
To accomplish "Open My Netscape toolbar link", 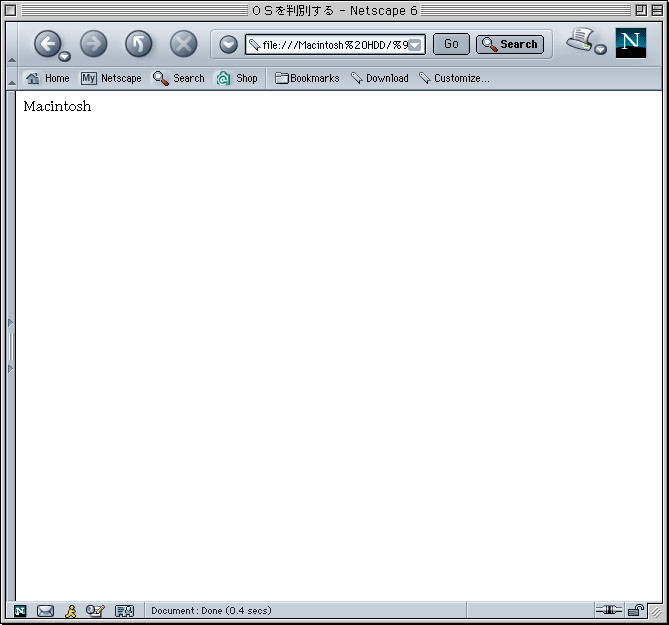I will pyautogui.click(x=111, y=78).
